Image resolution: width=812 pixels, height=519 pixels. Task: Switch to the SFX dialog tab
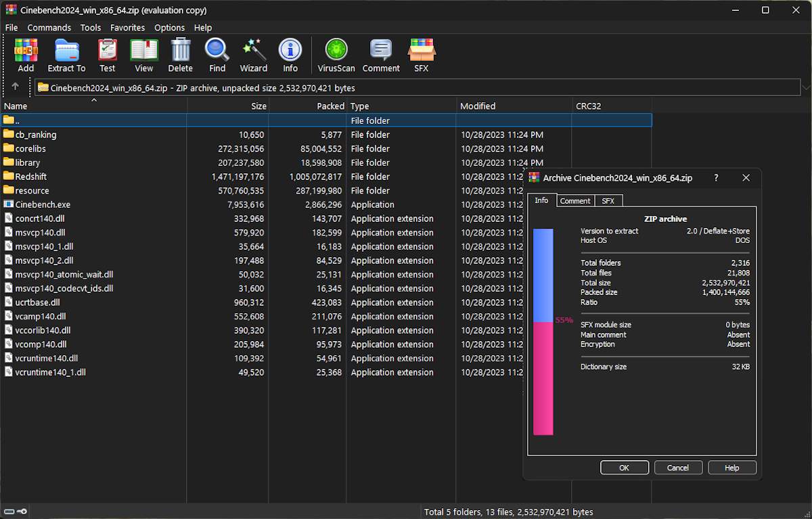608,201
